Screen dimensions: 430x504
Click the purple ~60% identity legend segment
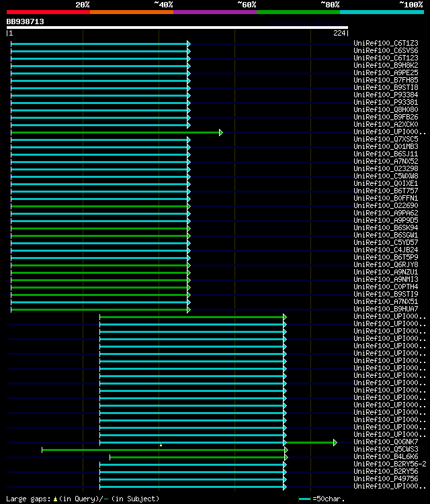click(x=215, y=12)
